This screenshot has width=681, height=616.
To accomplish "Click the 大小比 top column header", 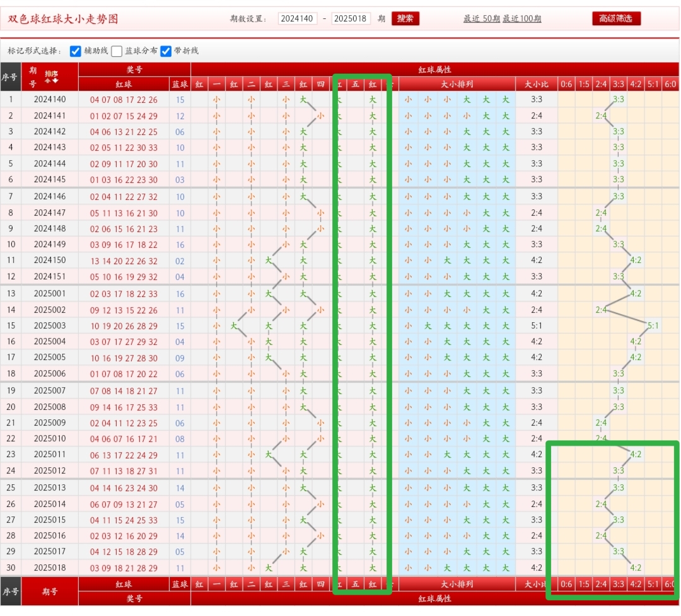I will (537, 84).
